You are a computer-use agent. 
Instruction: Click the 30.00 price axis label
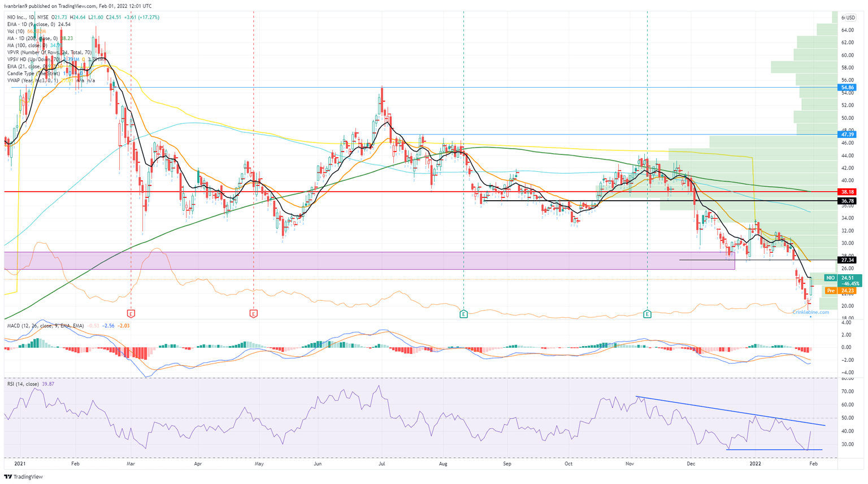(847, 243)
